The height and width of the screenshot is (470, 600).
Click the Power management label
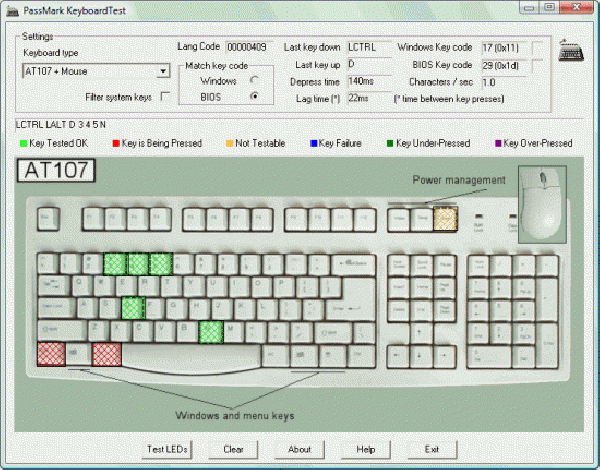click(x=459, y=180)
